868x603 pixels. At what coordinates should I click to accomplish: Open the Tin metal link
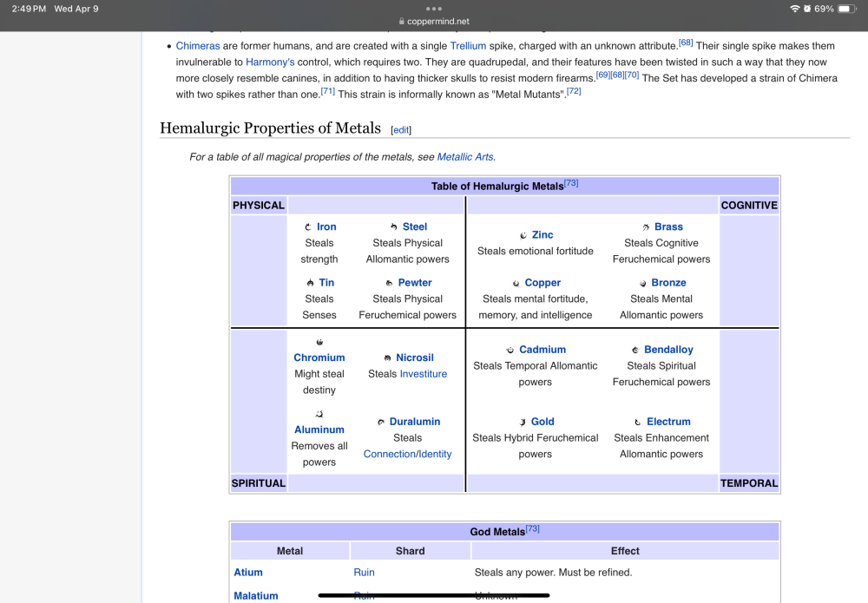tap(326, 283)
